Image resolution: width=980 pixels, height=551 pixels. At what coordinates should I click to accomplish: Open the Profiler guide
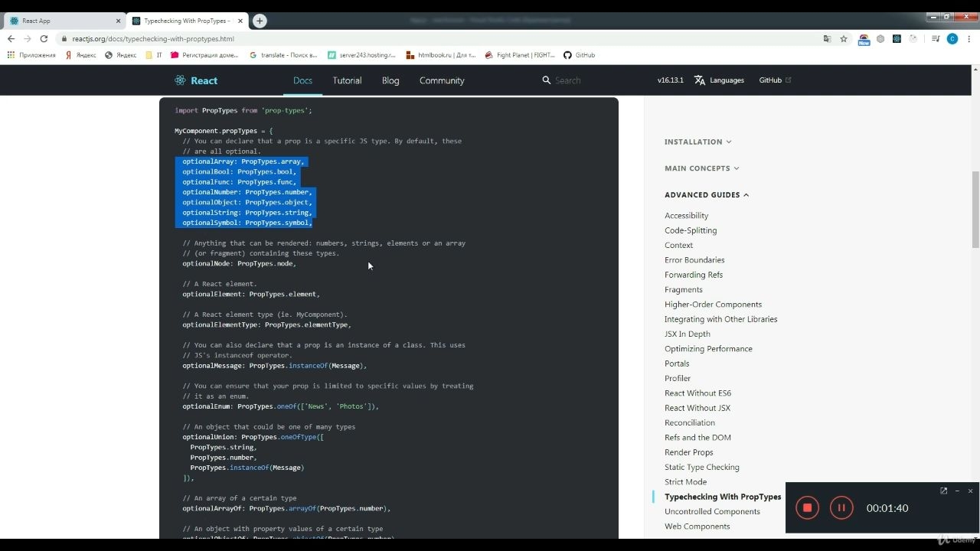(678, 378)
